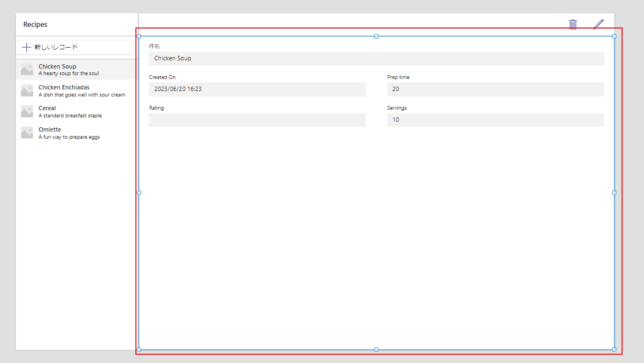Click the plus icon for new record

pyautogui.click(x=26, y=47)
